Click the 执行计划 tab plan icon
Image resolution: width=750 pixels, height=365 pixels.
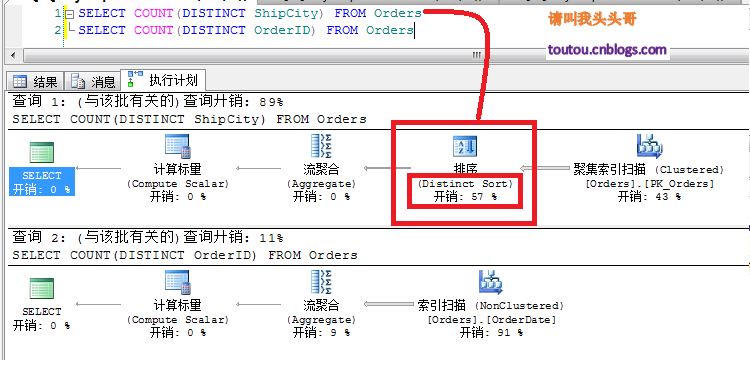pyautogui.click(x=135, y=79)
